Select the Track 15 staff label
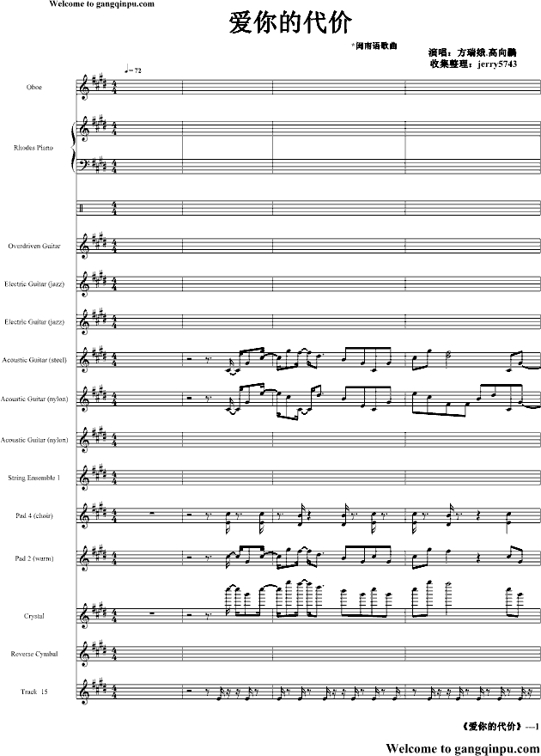 [34, 692]
